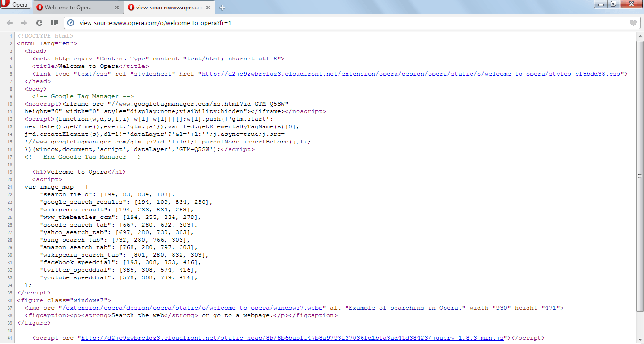
Task: Click the "var image_map = {" line
Action: pyautogui.click(x=57, y=187)
